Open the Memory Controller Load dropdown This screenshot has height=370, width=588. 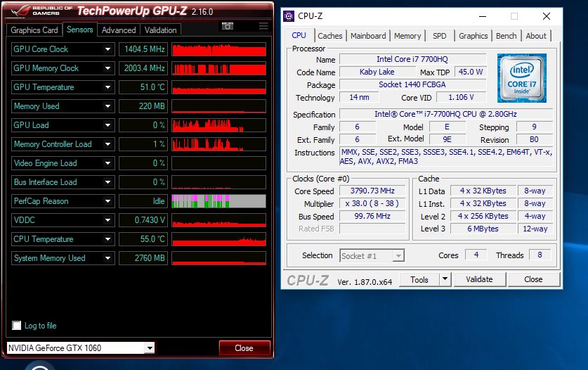107,144
